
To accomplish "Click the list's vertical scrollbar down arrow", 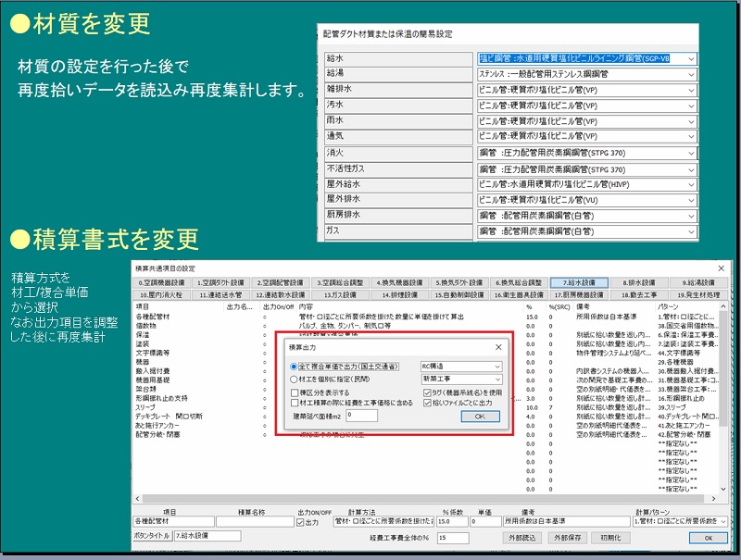I will (723, 489).
